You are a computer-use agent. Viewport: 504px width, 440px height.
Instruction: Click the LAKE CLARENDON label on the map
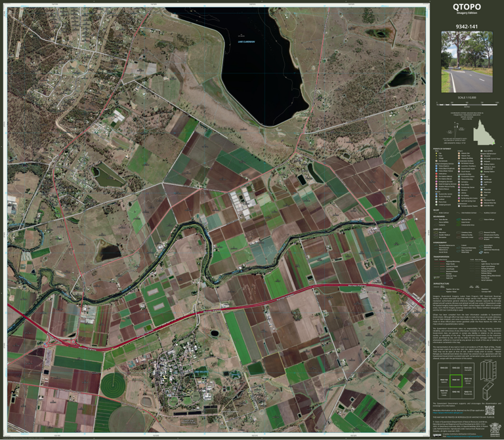pos(246,42)
